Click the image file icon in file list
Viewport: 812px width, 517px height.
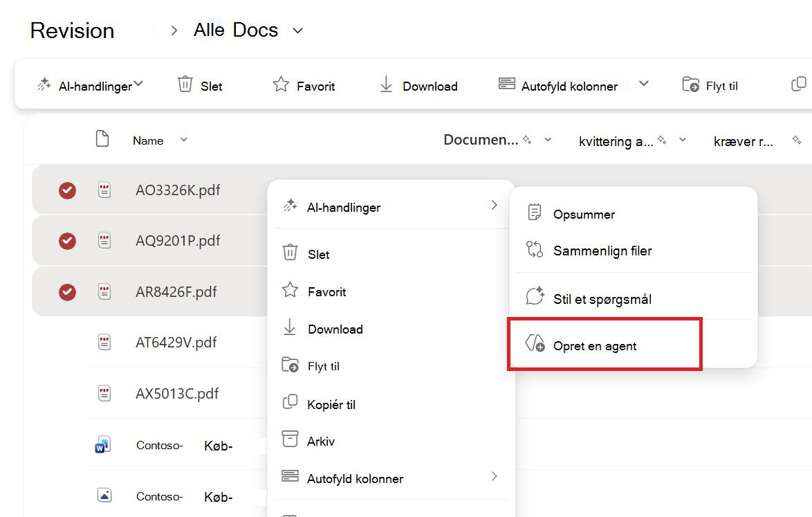pyautogui.click(x=104, y=496)
